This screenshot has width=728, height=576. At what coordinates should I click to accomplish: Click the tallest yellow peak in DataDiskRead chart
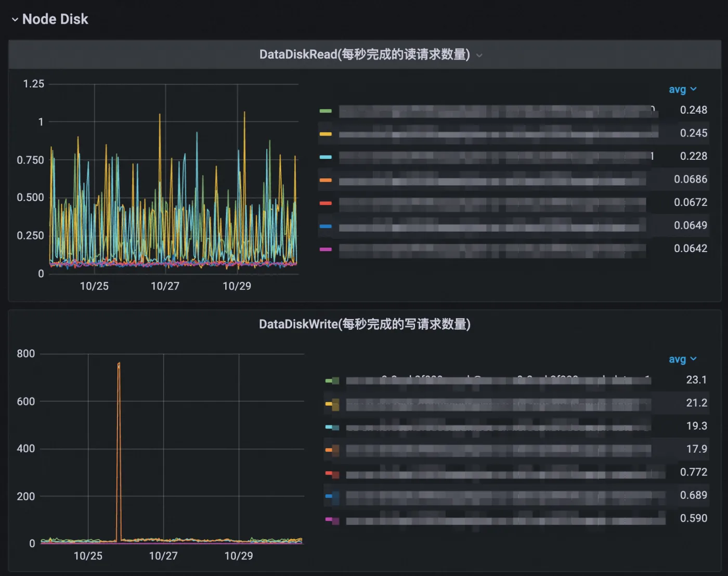coord(244,113)
